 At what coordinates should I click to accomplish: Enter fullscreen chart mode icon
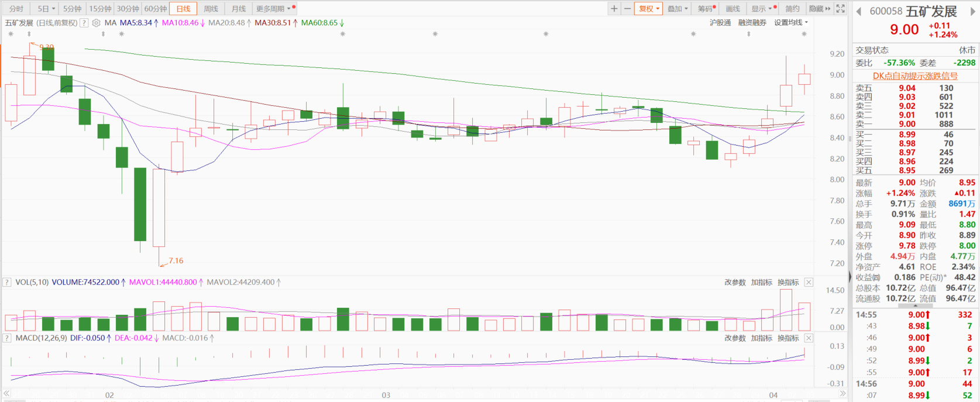[x=841, y=9]
